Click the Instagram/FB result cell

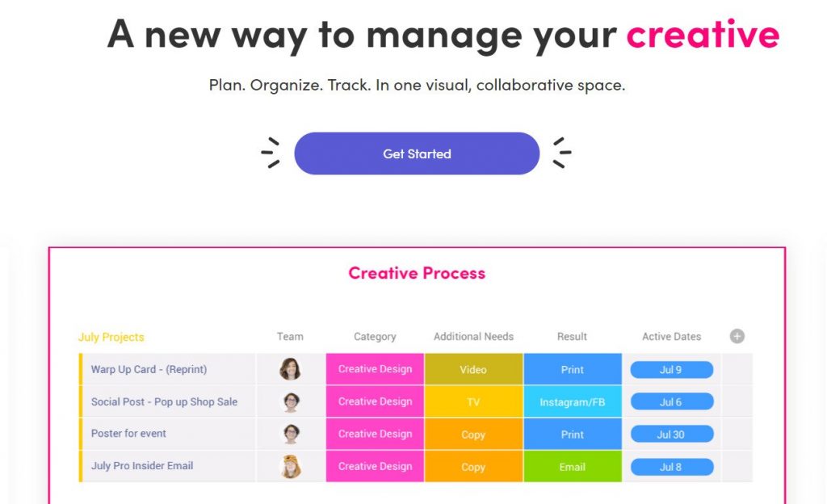572,401
